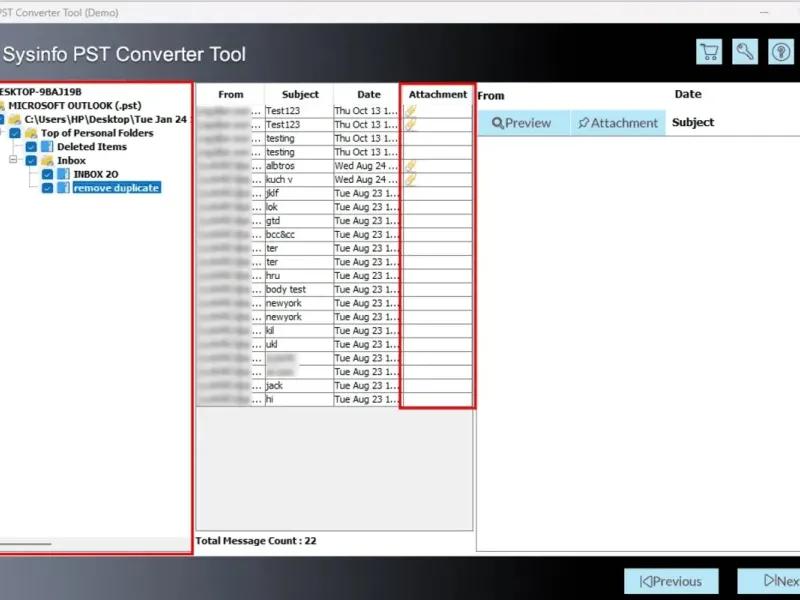Click the folder tree horizontal scrollbar
The width and height of the screenshot is (800, 600).
(x=26, y=544)
